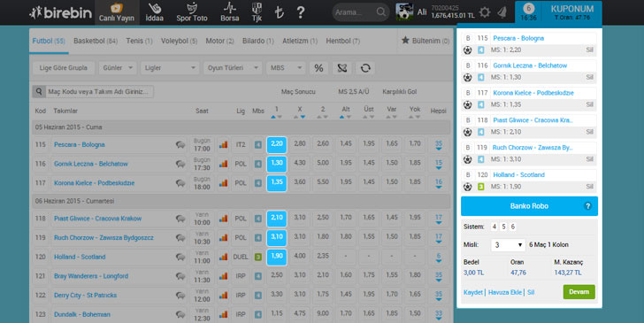Click Bültenim star favorites icon
The width and height of the screenshot is (644, 323).
(405, 41)
